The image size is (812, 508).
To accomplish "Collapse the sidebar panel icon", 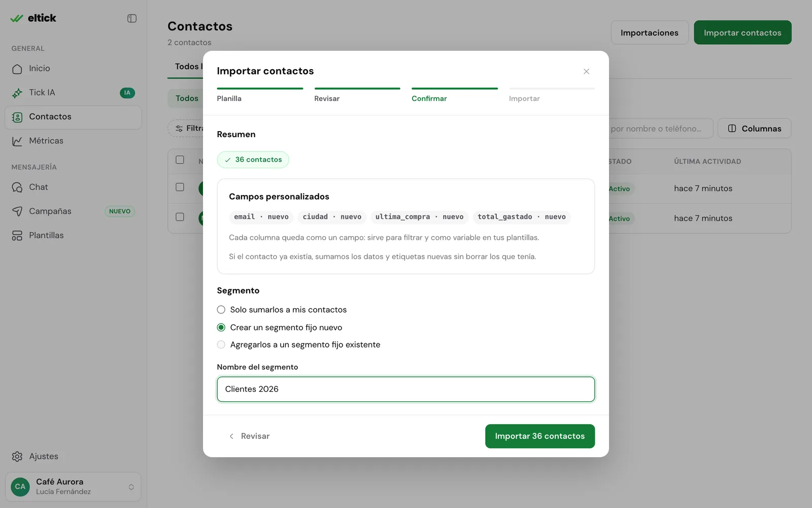I will (132, 18).
